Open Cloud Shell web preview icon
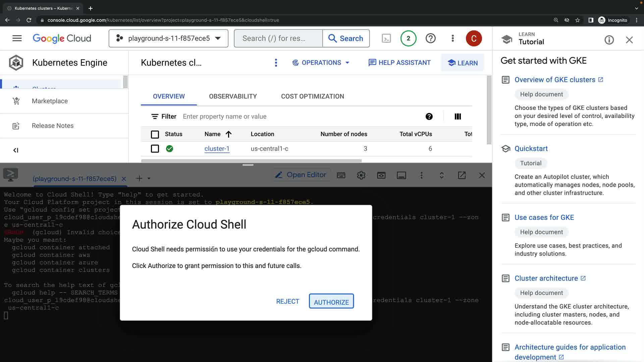Image resolution: width=644 pixels, height=362 pixels. pyautogui.click(x=381, y=175)
